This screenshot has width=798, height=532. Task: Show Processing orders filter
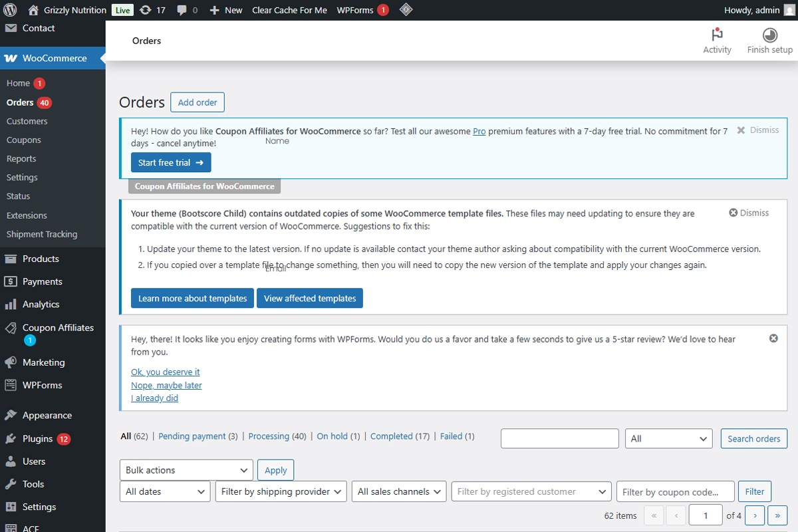pyautogui.click(x=277, y=436)
